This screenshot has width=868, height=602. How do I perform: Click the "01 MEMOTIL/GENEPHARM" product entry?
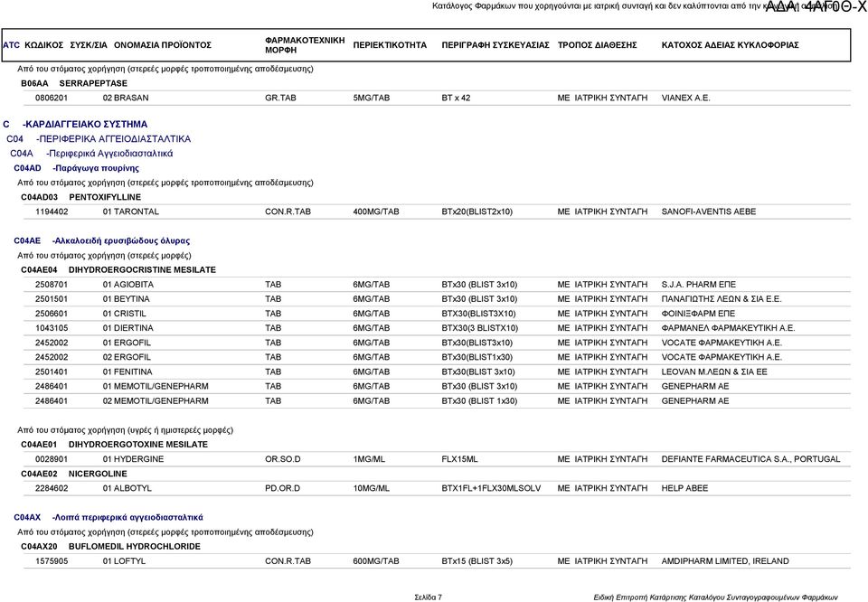(x=156, y=386)
